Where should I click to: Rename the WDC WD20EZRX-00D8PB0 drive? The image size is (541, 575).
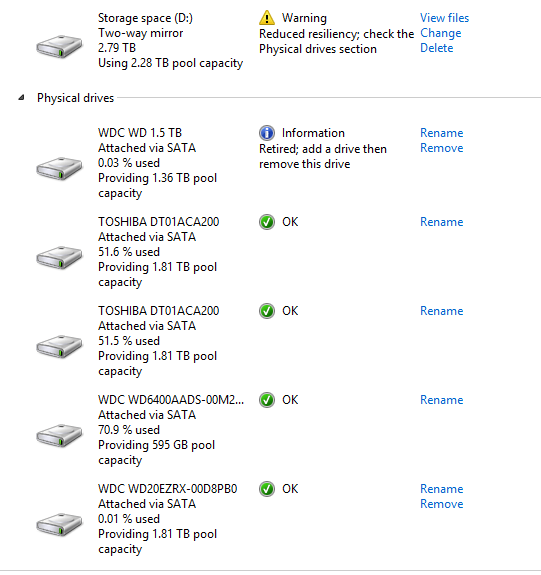[x=442, y=489]
